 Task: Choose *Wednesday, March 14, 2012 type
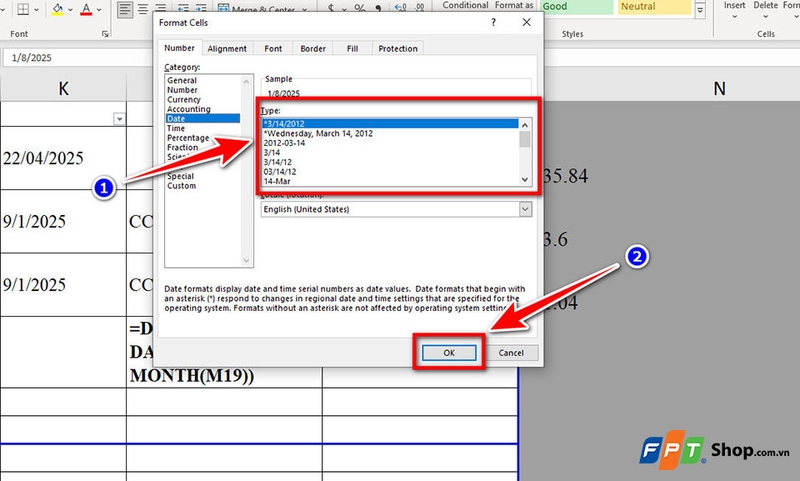pyautogui.click(x=390, y=133)
